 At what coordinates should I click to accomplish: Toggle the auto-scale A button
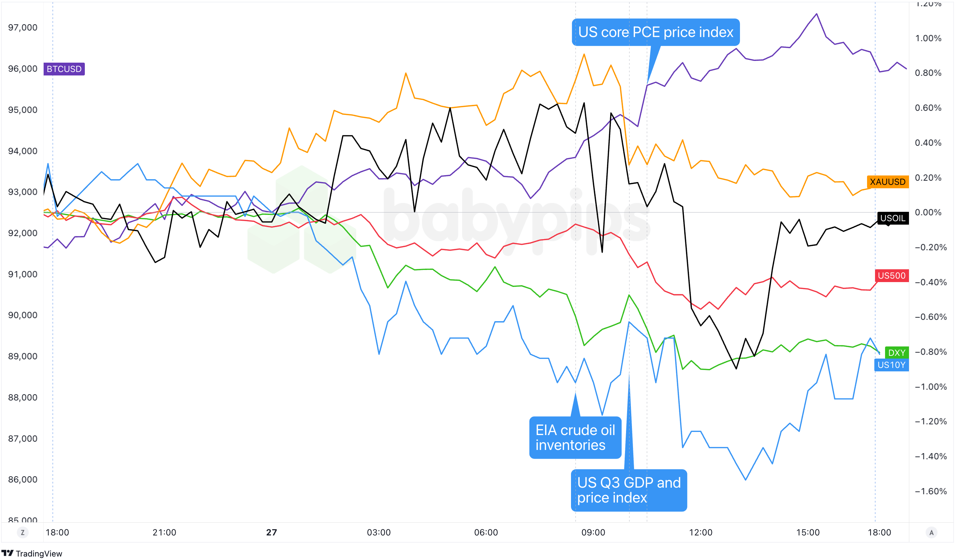coord(931,532)
